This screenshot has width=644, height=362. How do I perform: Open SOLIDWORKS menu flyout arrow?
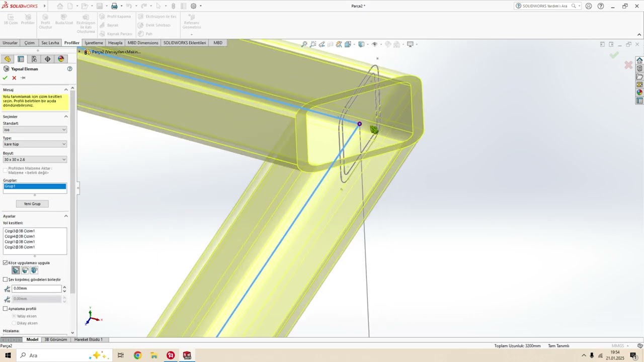[44, 6]
